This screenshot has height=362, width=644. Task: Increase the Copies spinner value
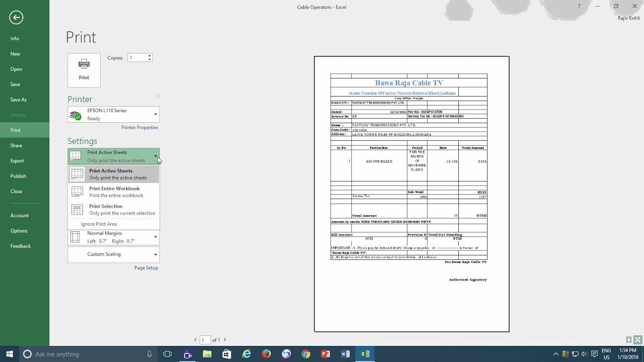coord(149,56)
